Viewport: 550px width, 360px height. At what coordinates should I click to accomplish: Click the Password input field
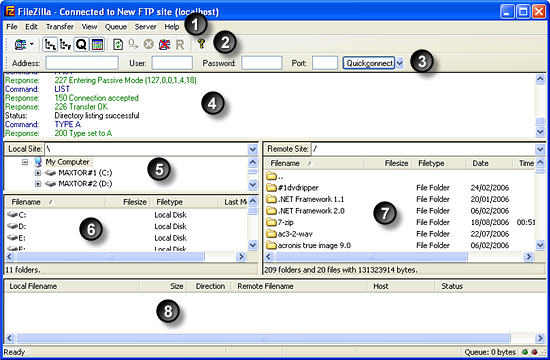tap(262, 63)
